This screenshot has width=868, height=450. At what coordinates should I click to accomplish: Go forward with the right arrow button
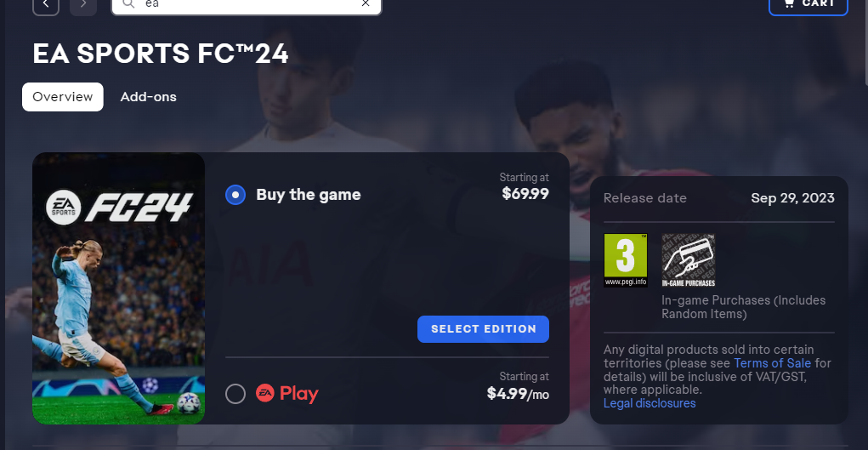[83, 5]
